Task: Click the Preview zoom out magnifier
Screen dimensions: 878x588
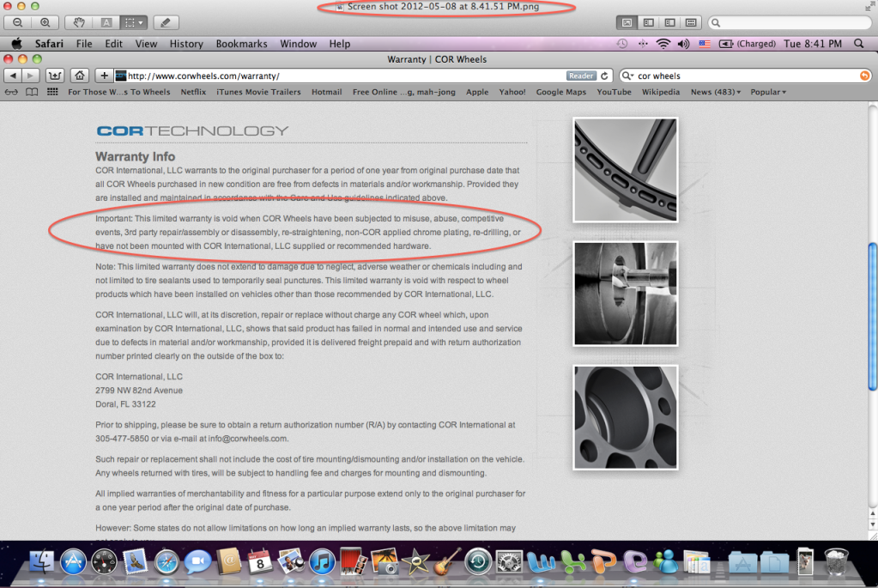Action: click(18, 23)
